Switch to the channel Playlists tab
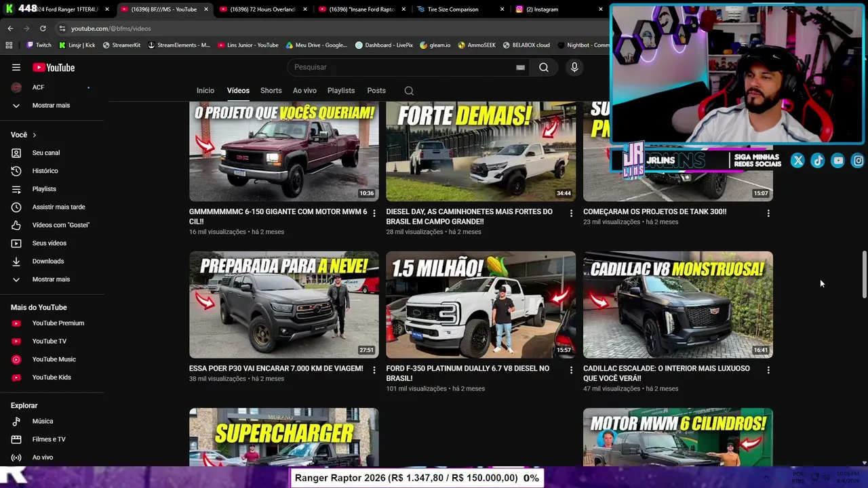This screenshot has width=868, height=488. (x=341, y=91)
